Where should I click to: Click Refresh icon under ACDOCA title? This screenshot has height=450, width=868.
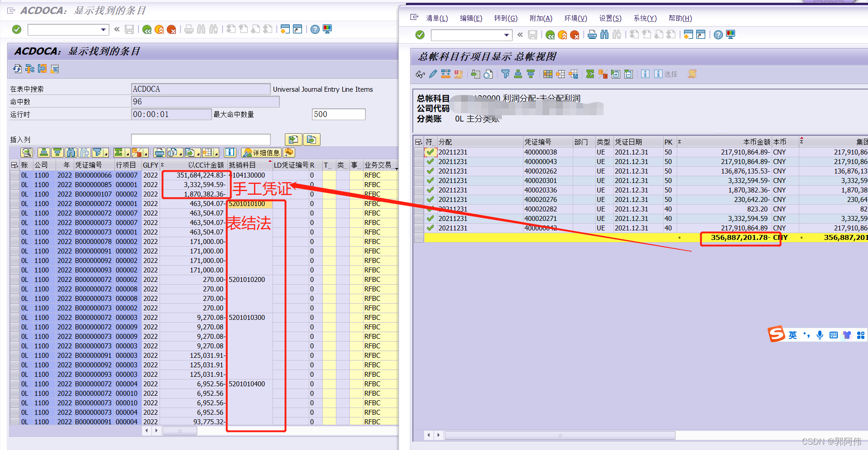[17, 69]
